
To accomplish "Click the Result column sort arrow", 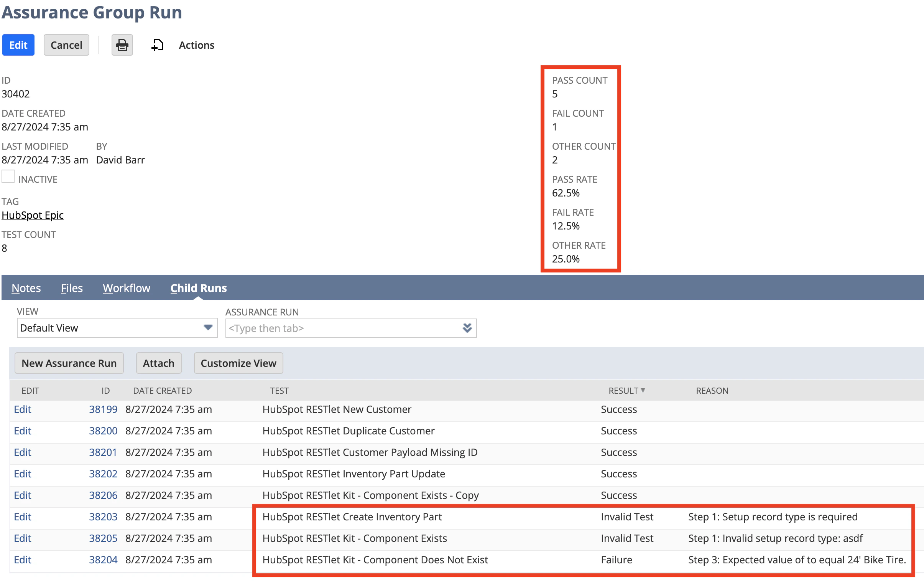I will tap(643, 390).
